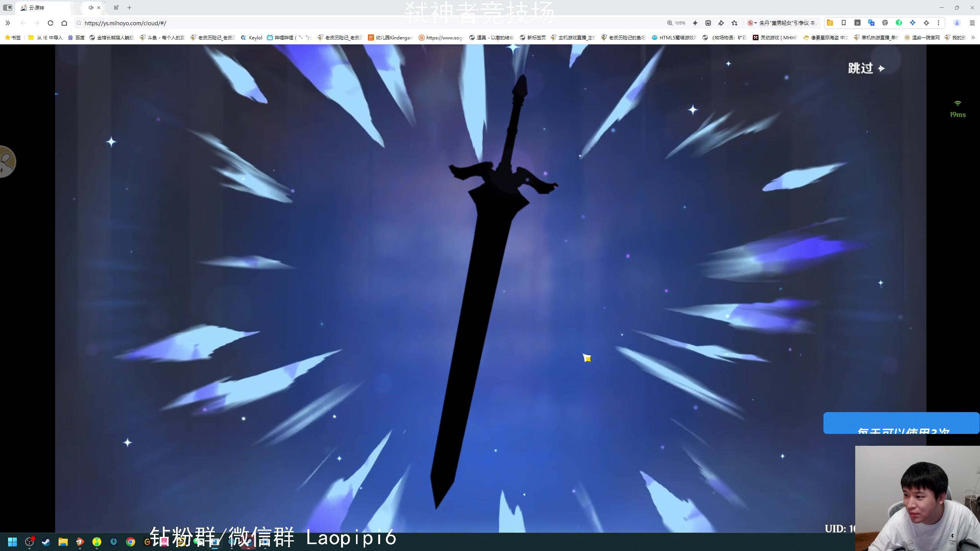Open the tab grid icon beside the tab
This screenshot has width=980, height=551.
(116, 8)
